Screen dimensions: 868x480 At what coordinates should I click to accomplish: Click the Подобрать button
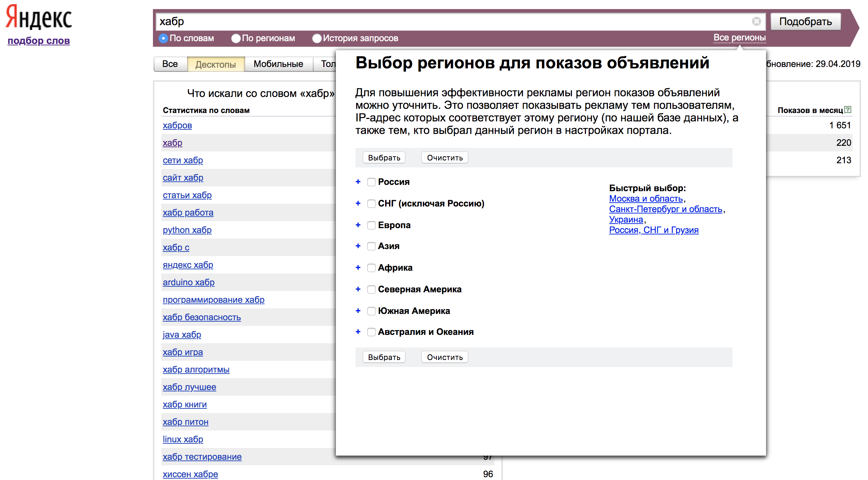pos(806,22)
